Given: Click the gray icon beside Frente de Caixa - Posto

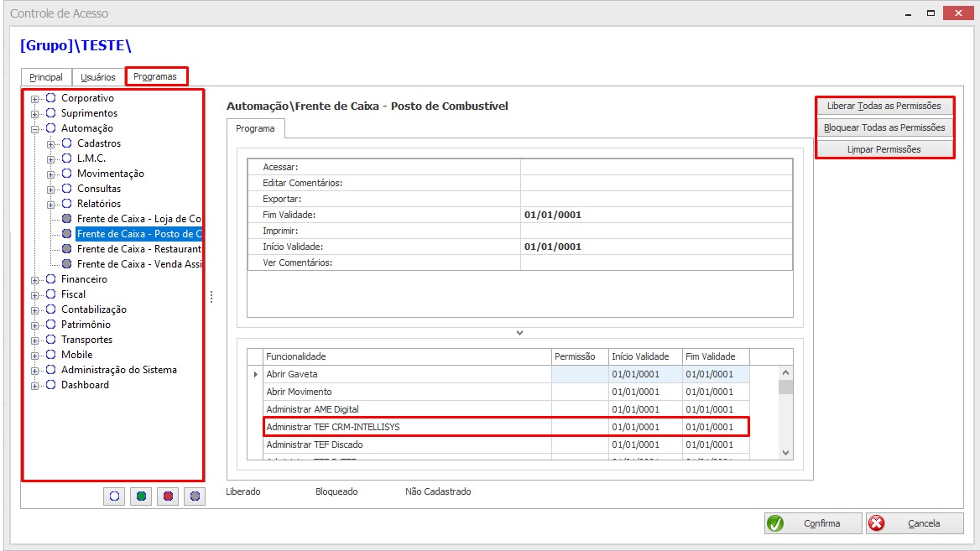Looking at the screenshot, I should (67, 234).
